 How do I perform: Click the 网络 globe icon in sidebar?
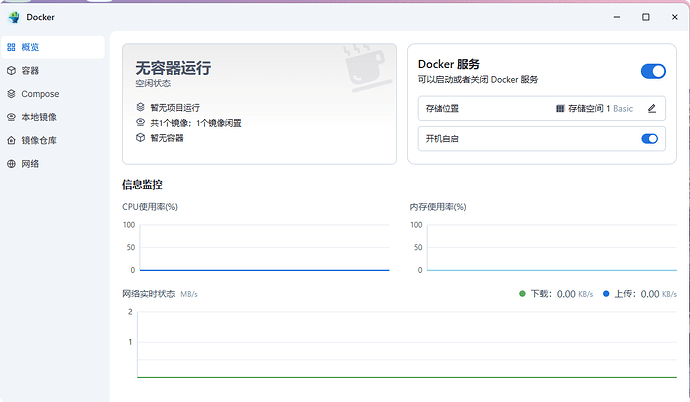tap(11, 164)
